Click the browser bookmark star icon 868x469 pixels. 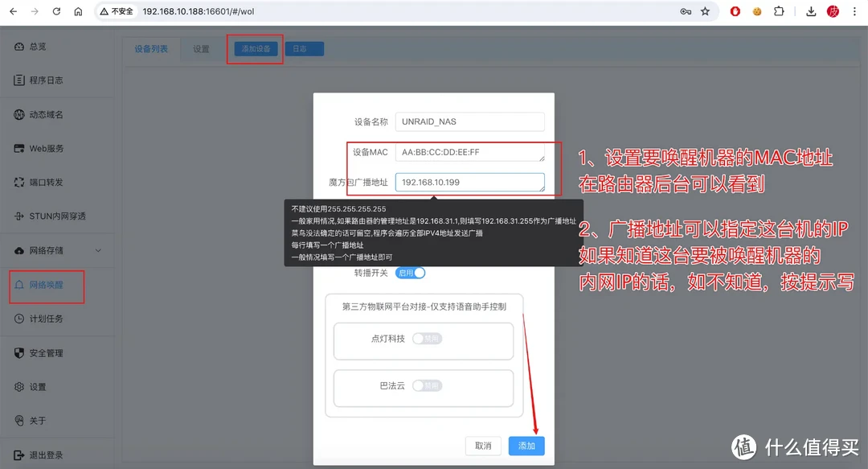click(x=705, y=11)
